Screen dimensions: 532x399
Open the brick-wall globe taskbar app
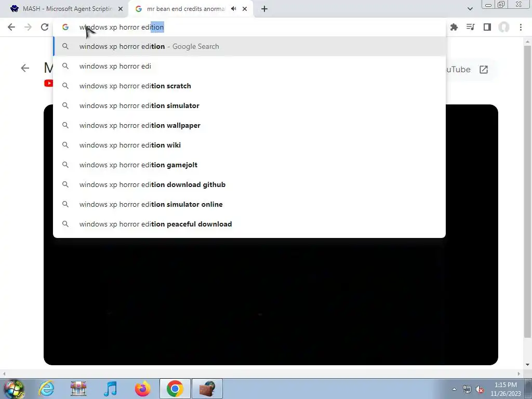point(207,389)
